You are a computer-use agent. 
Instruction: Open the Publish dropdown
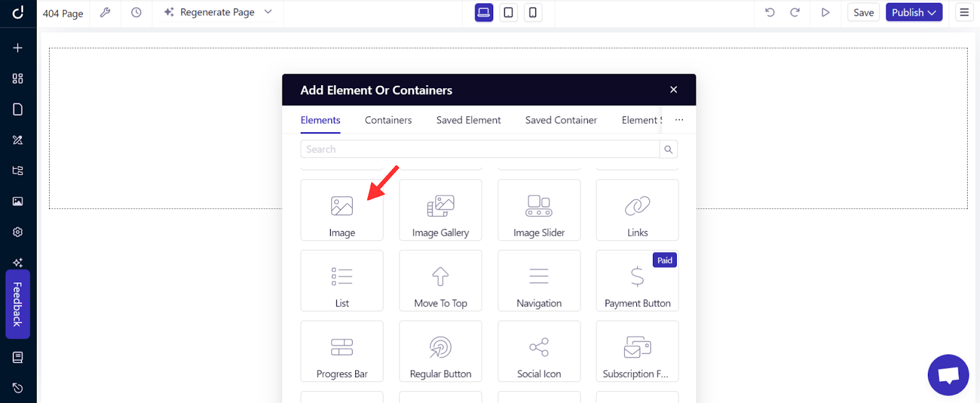click(914, 12)
